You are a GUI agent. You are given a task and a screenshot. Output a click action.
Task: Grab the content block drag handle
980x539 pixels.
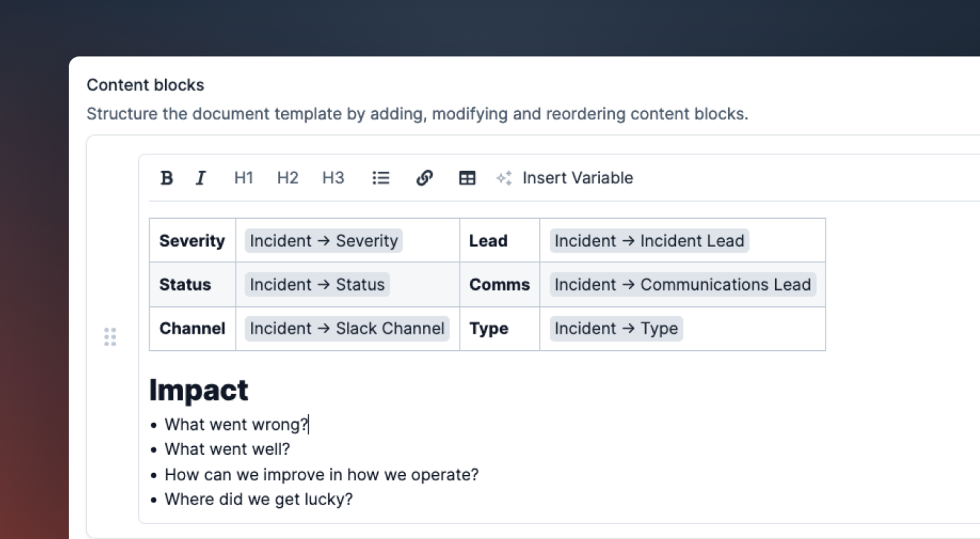coord(110,337)
